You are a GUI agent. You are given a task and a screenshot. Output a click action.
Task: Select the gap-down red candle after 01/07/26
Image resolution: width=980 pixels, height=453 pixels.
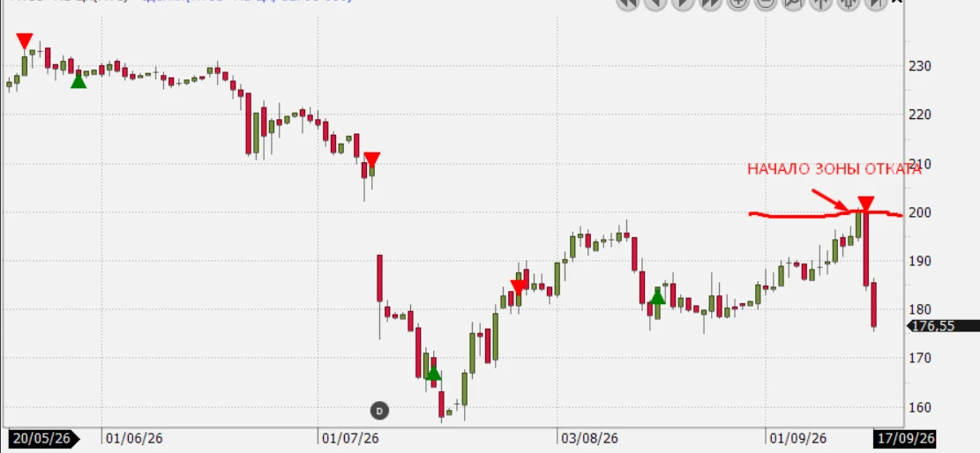379,278
